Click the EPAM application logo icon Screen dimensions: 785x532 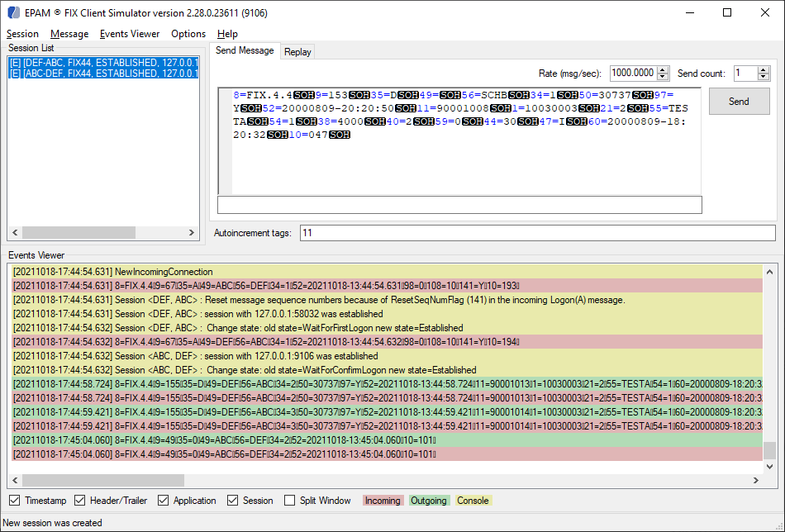(13, 12)
